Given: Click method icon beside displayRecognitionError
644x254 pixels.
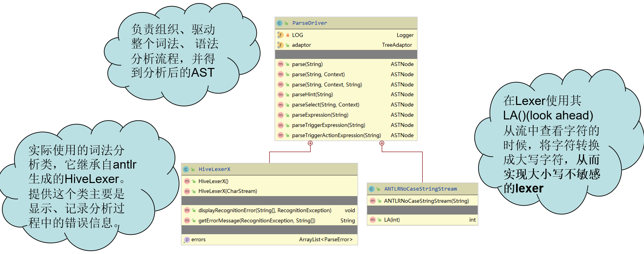Looking at the screenshot, I should point(187,211).
